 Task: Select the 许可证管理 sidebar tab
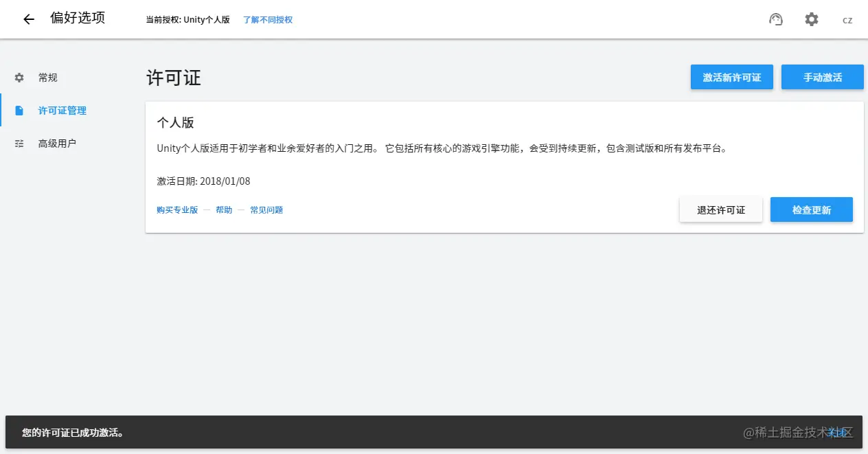(69, 111)
